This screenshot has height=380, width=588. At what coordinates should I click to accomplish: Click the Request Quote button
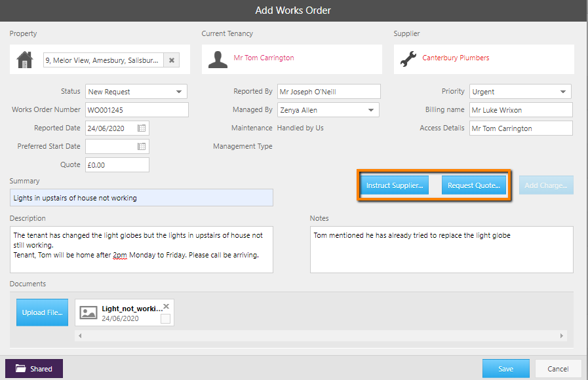point(474,185)
